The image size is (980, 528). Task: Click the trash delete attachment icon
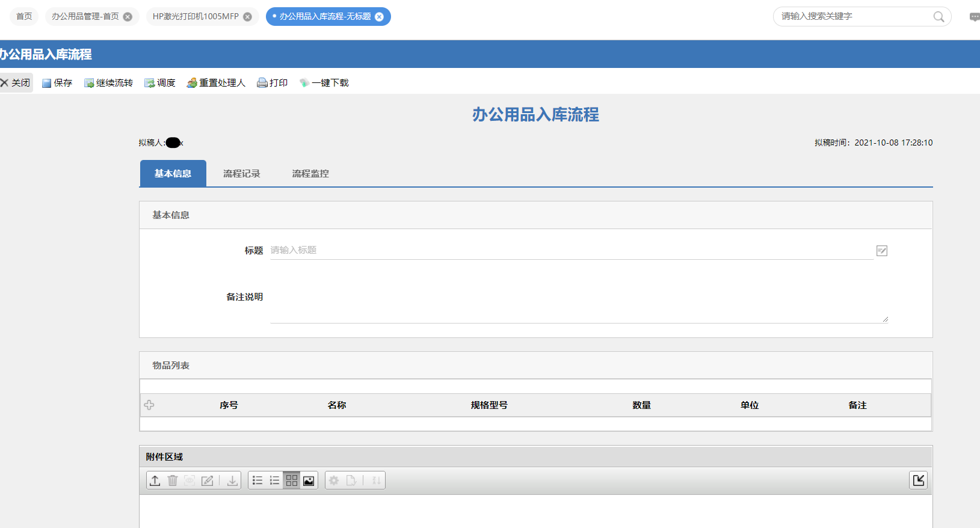coord(173,480)
